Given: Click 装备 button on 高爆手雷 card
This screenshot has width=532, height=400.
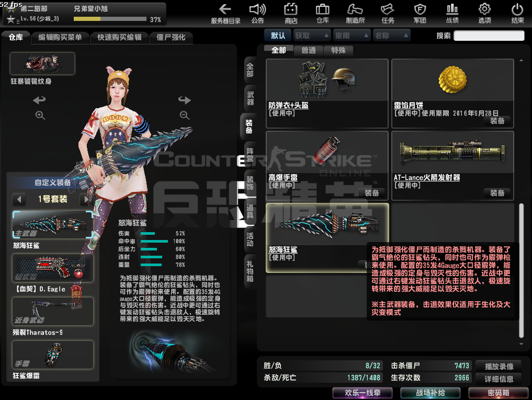Looking at the screenshot, I should [371, 193].
